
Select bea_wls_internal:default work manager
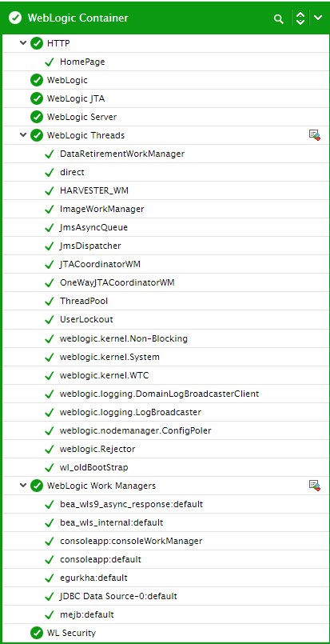click(112, 523)
